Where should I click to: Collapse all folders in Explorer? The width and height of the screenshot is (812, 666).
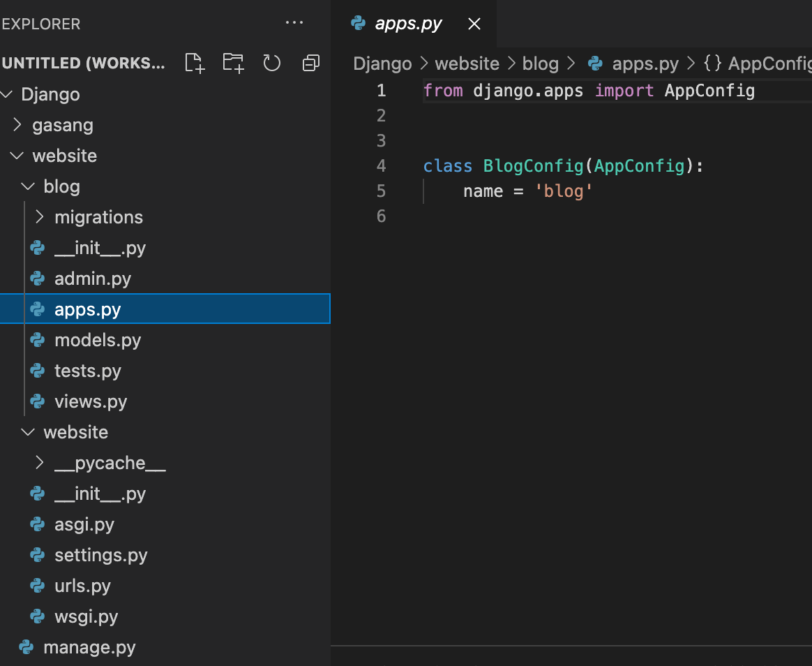pos(310,64)
